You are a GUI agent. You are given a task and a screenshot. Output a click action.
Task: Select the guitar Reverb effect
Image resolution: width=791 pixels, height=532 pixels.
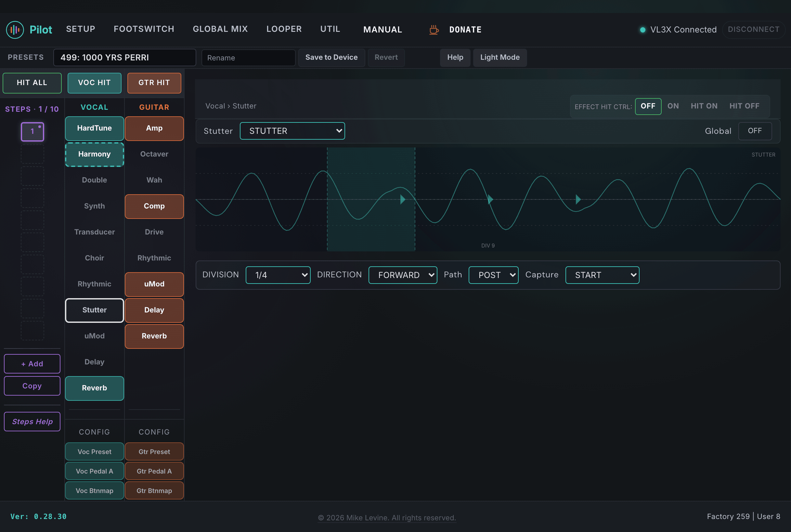[x=154, y=336]
